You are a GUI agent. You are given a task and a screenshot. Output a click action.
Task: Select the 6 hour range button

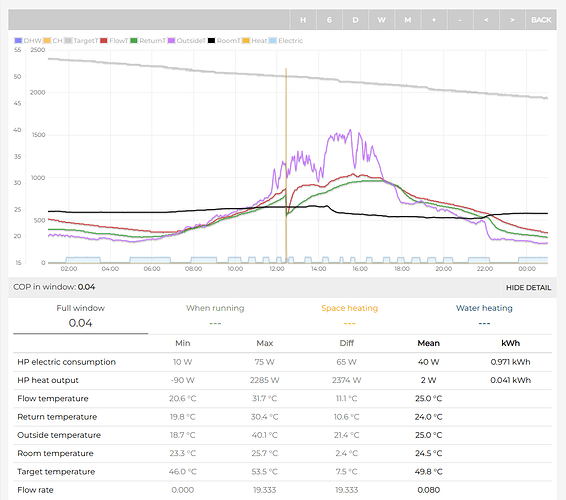[329, 20]
